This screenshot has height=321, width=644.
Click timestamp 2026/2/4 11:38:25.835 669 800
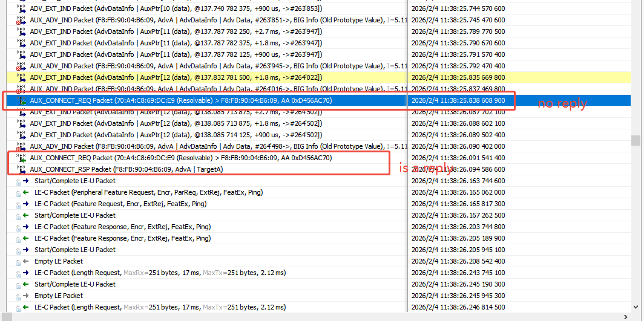point(458,77)
